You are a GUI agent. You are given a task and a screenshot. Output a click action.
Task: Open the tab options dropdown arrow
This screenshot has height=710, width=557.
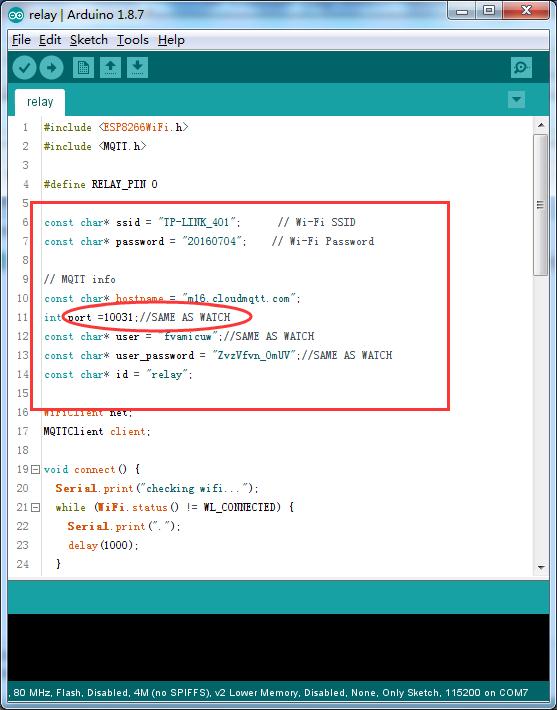click(x=517, y=99)
